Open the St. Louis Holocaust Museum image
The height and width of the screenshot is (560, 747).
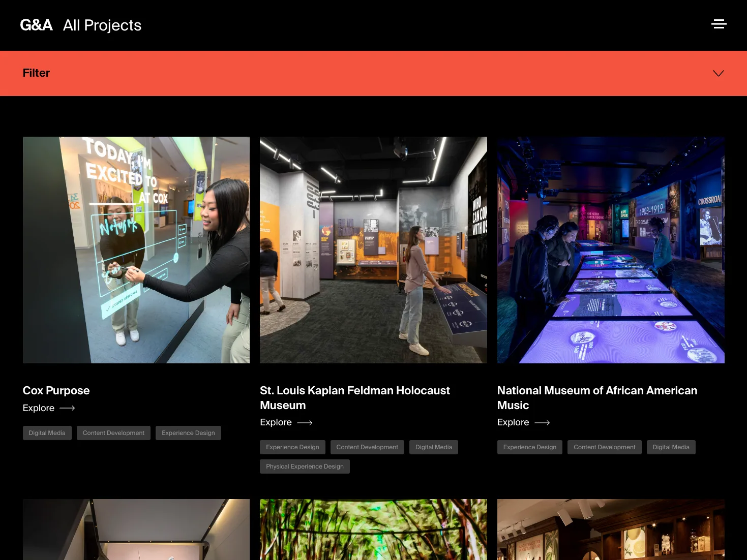pos(373,250)
